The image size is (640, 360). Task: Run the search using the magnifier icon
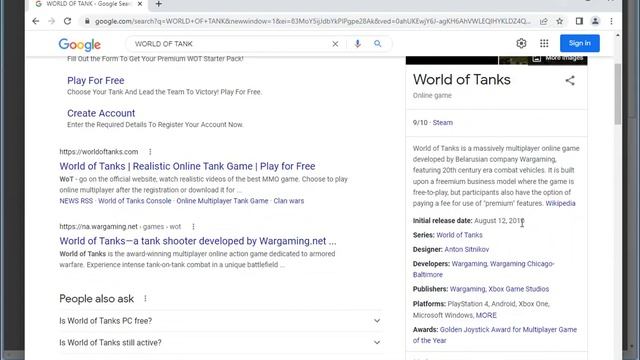[378, 44]
